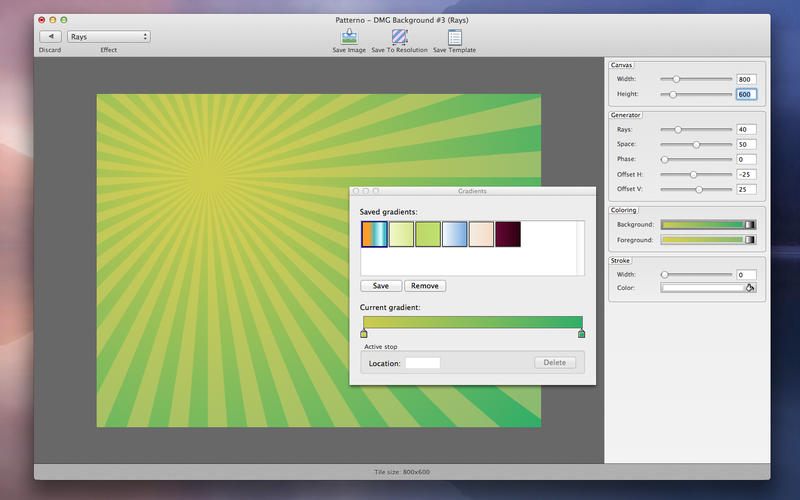Screen dimensions: 800x500
Task: Select the orange-teal saved gradient
Action: point(374,234)
